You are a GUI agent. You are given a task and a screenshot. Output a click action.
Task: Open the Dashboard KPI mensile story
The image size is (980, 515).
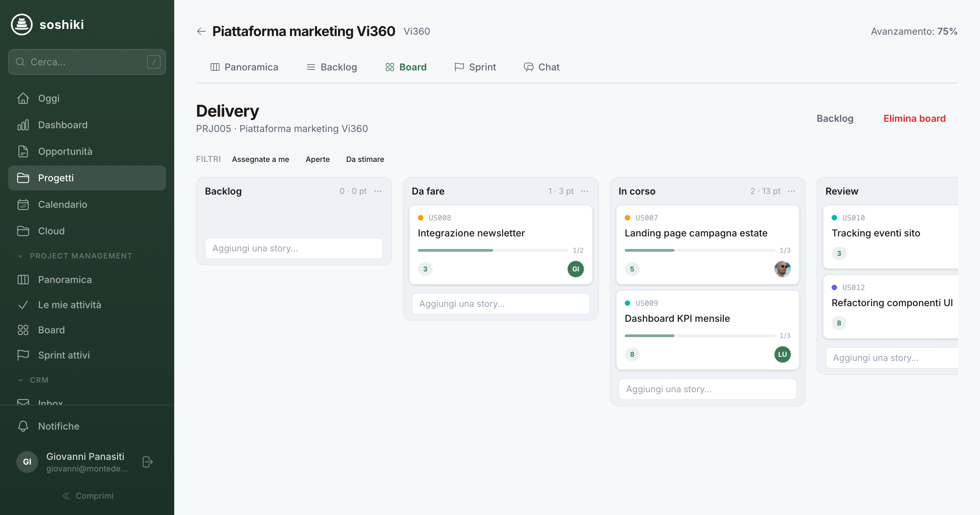coord(677,318)
